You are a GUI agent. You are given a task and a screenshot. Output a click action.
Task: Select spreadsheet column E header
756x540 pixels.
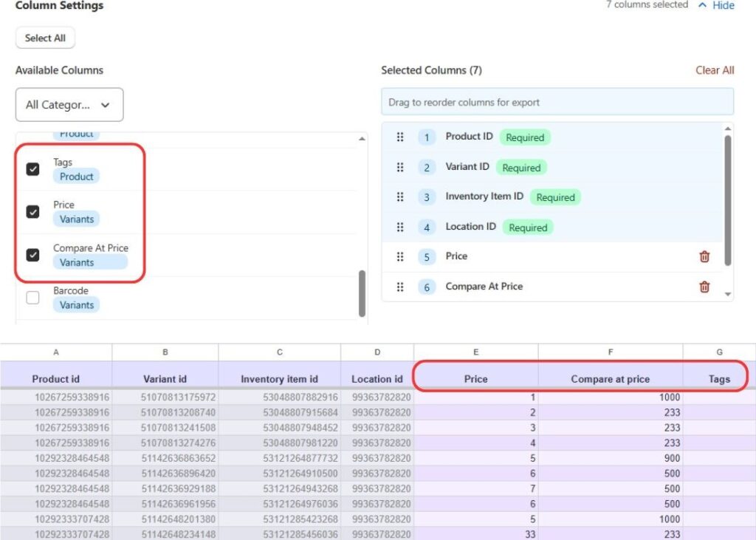point(475,352)
